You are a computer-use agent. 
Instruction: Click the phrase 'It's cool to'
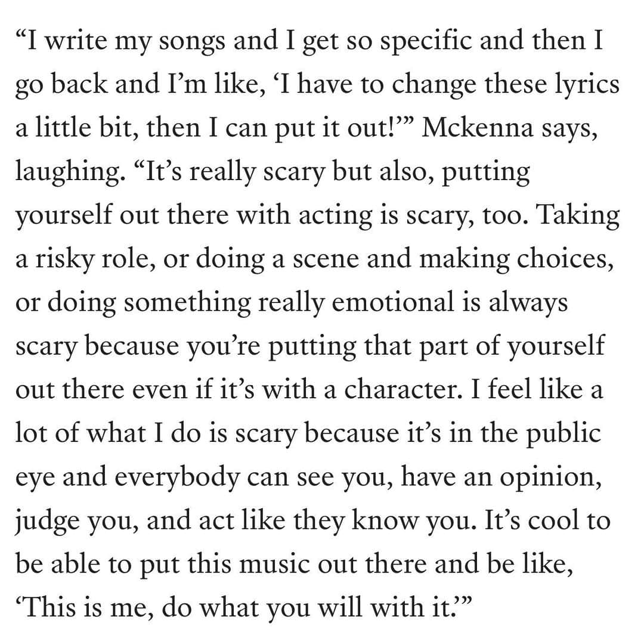click(547, 520)
